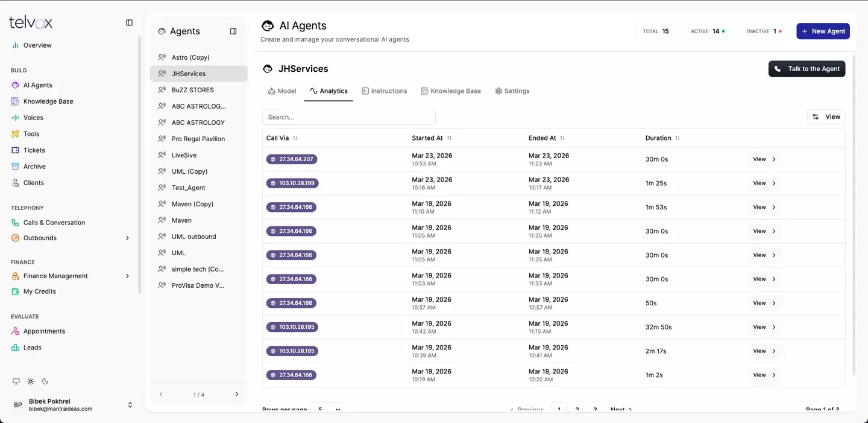Switch to the Analytics tab
868x423 pixels.
329,91
